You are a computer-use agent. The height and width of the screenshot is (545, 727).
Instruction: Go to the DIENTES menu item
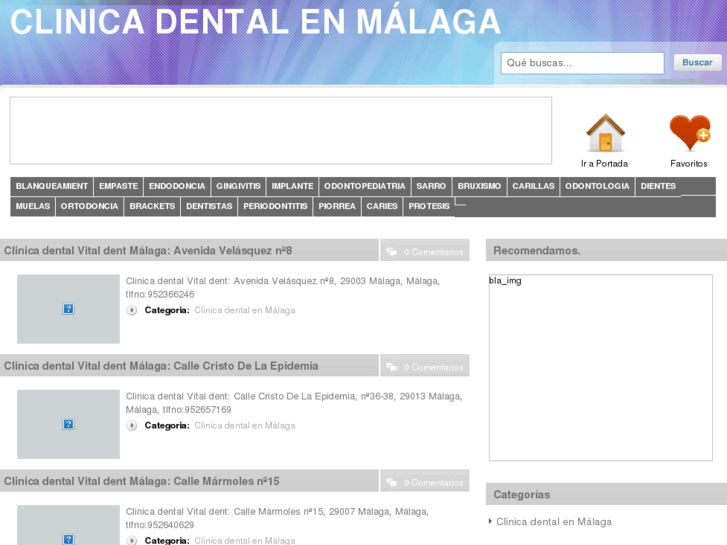(x=658, y=186)
